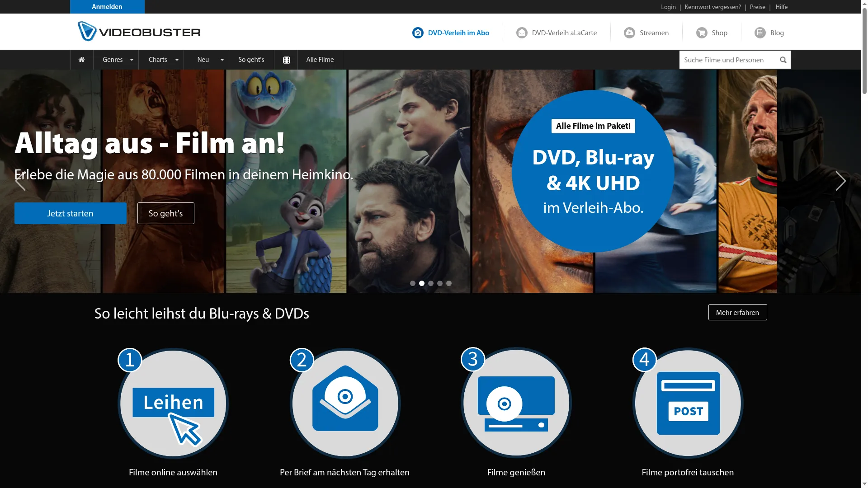The height and width of the screenshot is (488, 868).
Task: Show next slide with right arrow
Action: tap(840, 181)
